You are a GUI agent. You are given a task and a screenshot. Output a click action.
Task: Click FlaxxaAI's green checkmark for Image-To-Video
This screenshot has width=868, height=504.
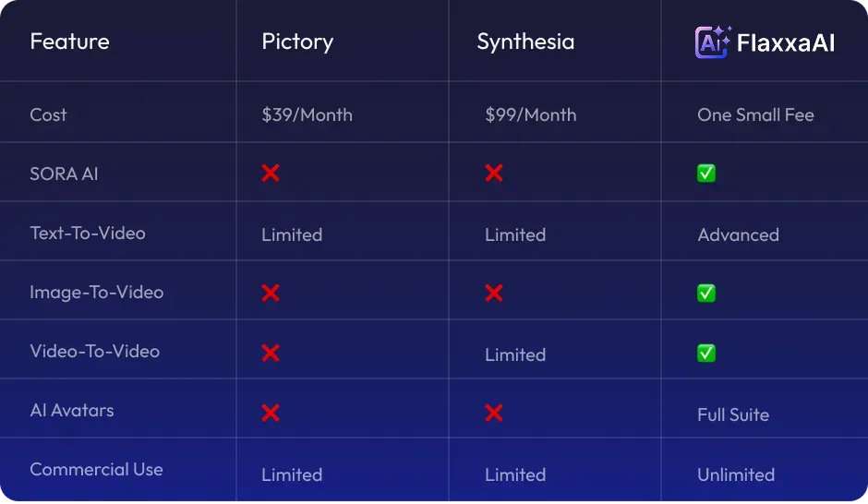(706, 293)
